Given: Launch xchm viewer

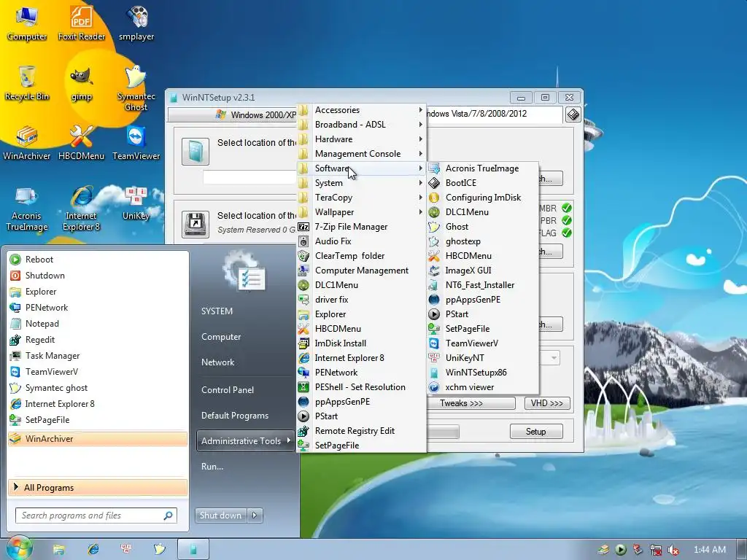Looking at the screenshot, I should (482, 387).
